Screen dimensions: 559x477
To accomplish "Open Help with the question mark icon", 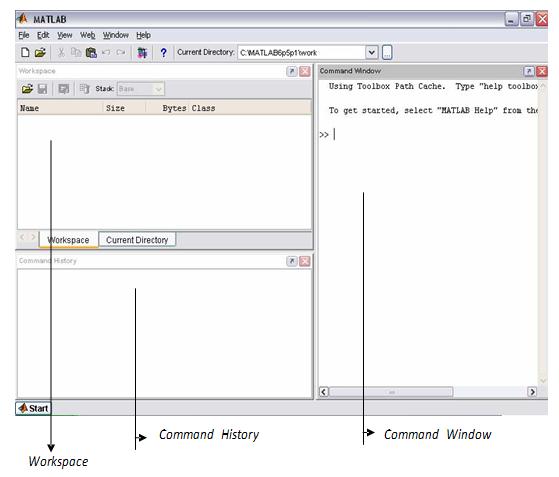I will [x=163, y=53].
